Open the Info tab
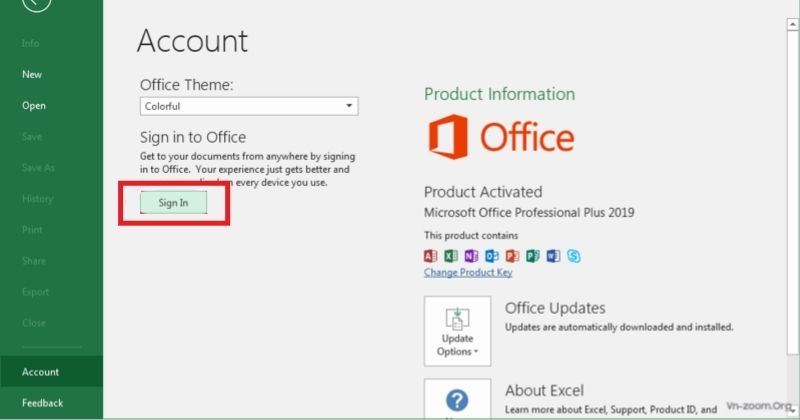The height and width of the screenshot is (420, 800). pyautogui.click(x=30, y=43)
